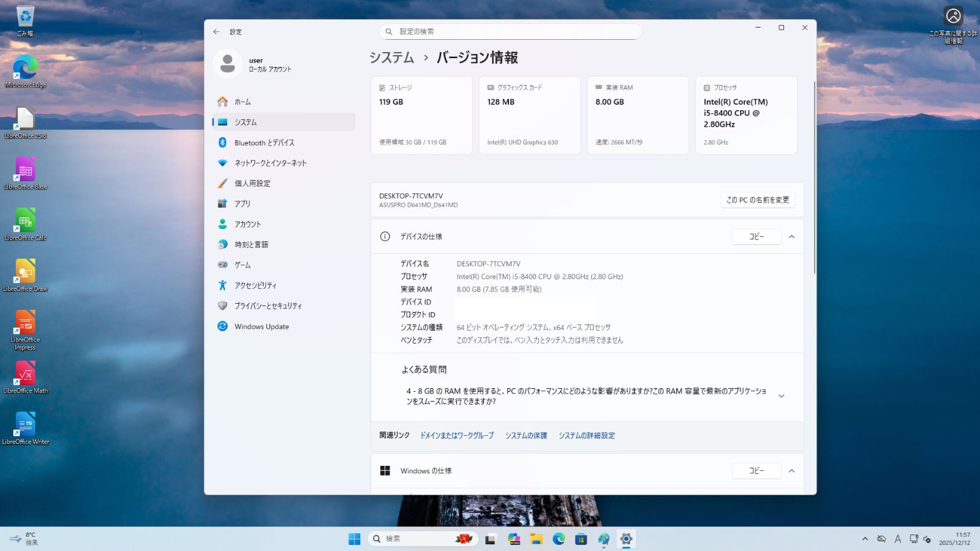This screenshot has width=980, height=551.
Task: Open File Explorer from the taskbar
Action: pyautogui.click(x=536, y=539)
